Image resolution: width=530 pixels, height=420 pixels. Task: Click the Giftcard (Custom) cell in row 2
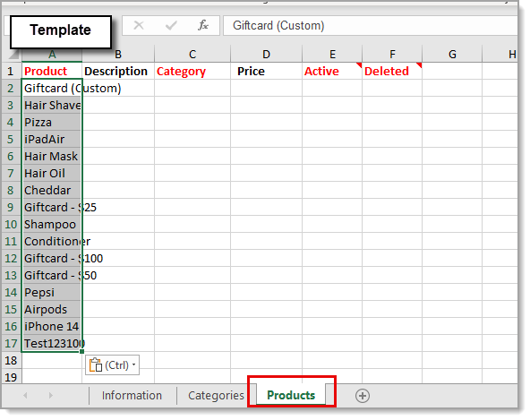(x=52, y=88)
